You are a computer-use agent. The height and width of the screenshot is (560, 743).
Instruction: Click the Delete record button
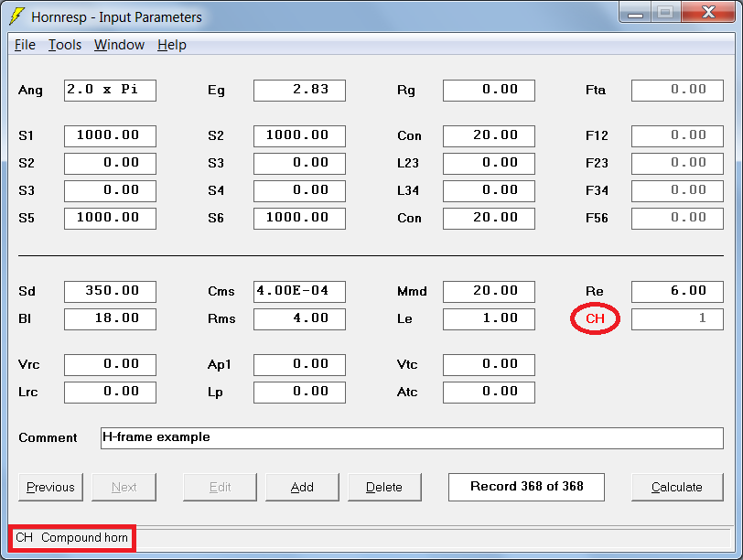point(384,487)
